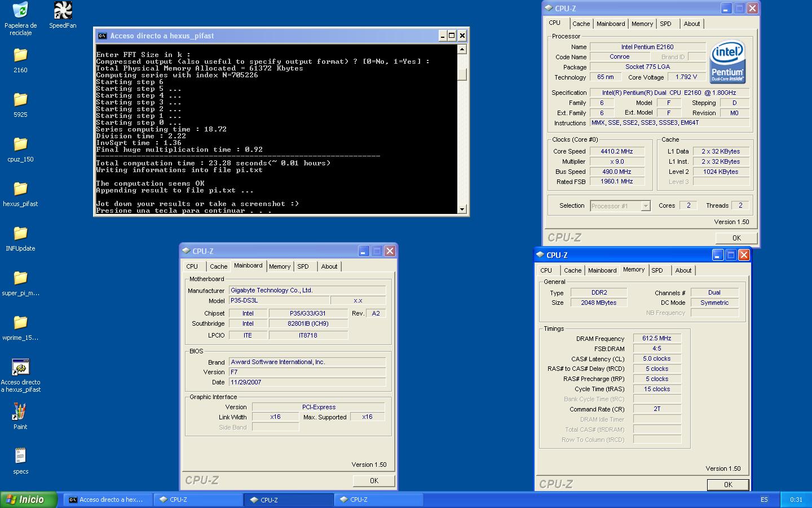Click the P35-DS3L model field
This screenshot has height=508, width=812.
279,300
